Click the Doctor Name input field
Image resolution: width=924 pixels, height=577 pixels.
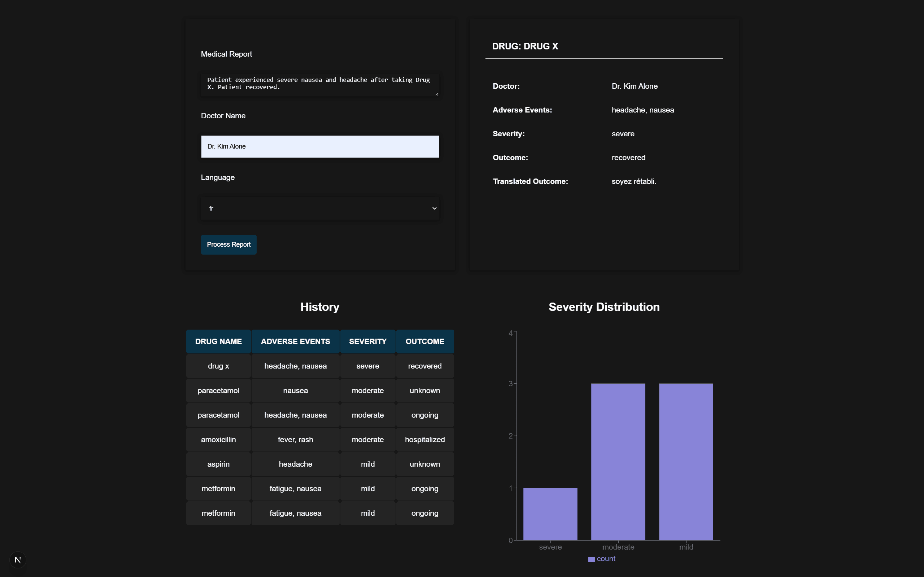coord(319,146)
